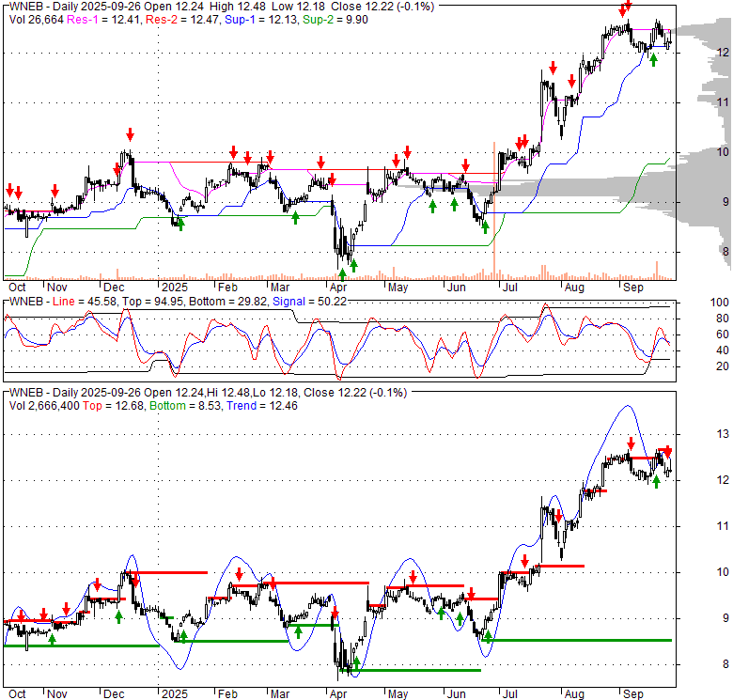The height and width of the screenshot is (700, 733).
Task: Click the tall orange volume spike before July
Action: 494,210
